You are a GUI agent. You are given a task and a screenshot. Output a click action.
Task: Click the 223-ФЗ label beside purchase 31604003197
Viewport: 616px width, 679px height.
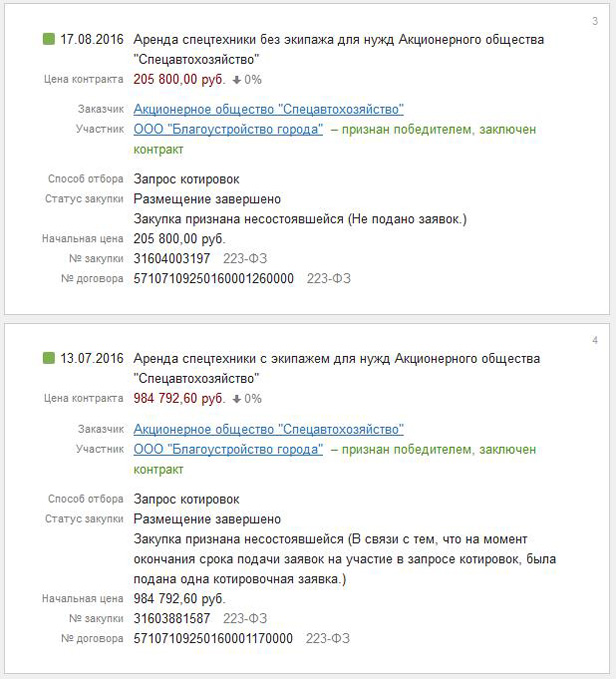coord(245,258)
